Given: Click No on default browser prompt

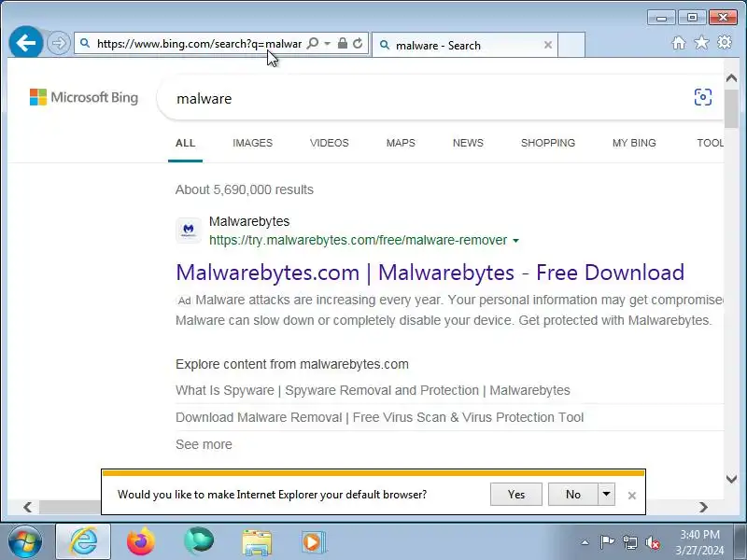Looking at the screenshot, I should pos(572,495).
